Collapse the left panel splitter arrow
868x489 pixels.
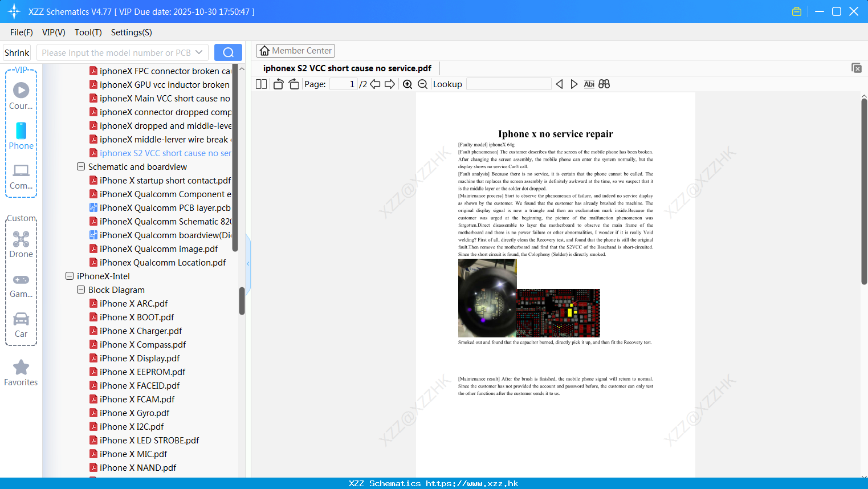[x=248, y=263]
